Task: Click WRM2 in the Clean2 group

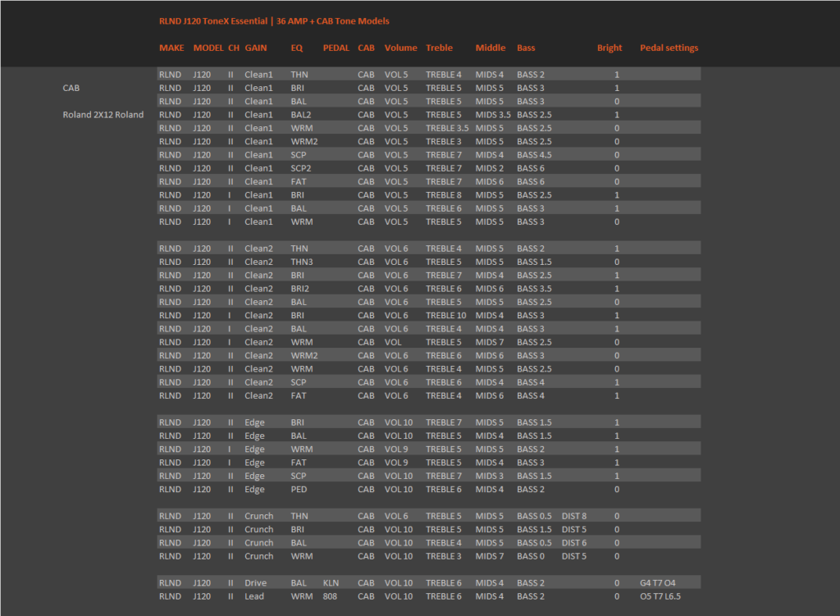Action: point(304,356)
